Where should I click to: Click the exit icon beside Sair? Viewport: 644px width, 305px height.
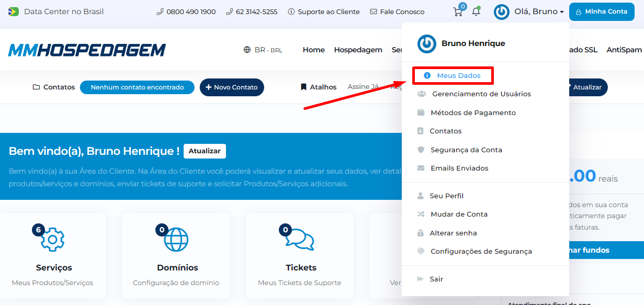(420, 279)
